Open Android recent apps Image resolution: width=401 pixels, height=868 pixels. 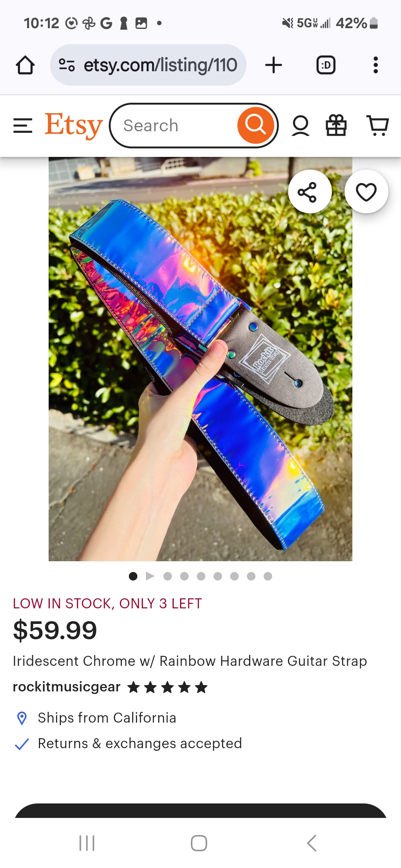(x=87, y=843)
